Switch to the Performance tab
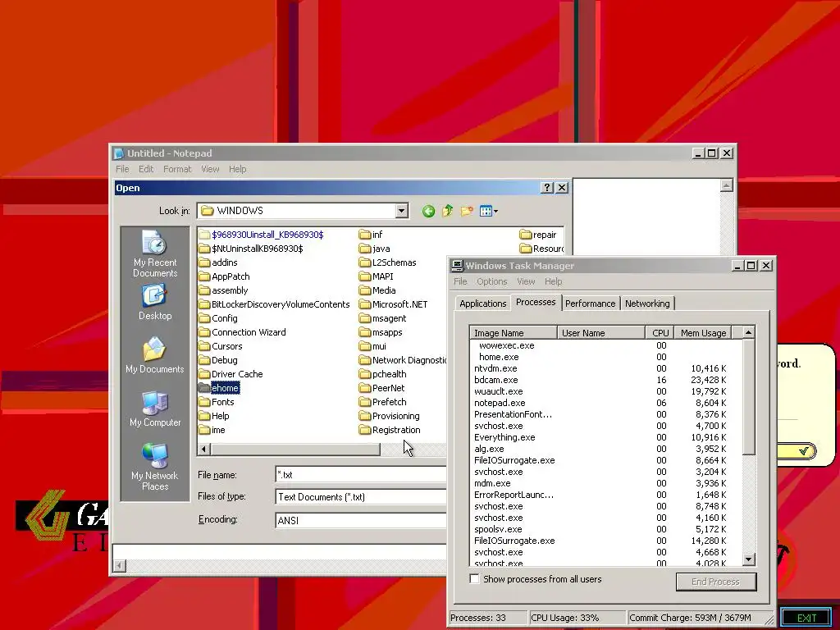This screenshot has height=630, width=840. pos(590,304)
